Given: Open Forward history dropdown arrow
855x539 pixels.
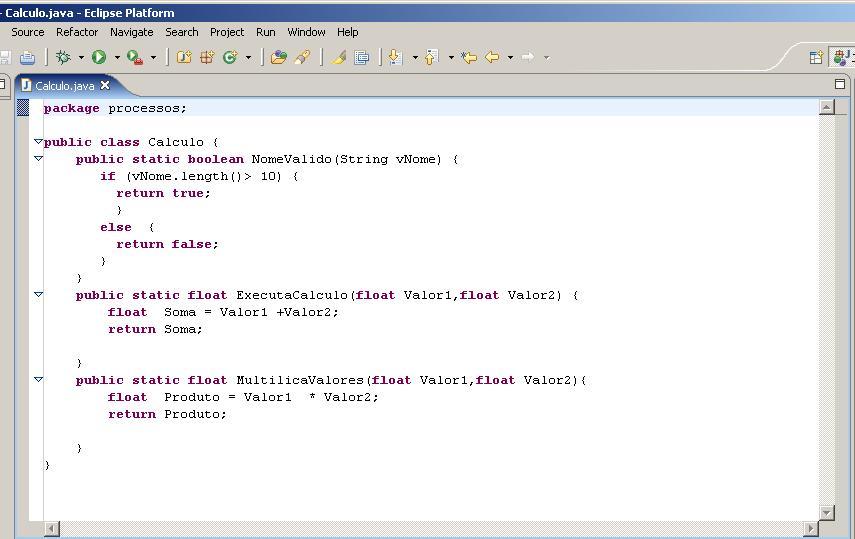Looking at the screenshot, I should click(546, 57).
